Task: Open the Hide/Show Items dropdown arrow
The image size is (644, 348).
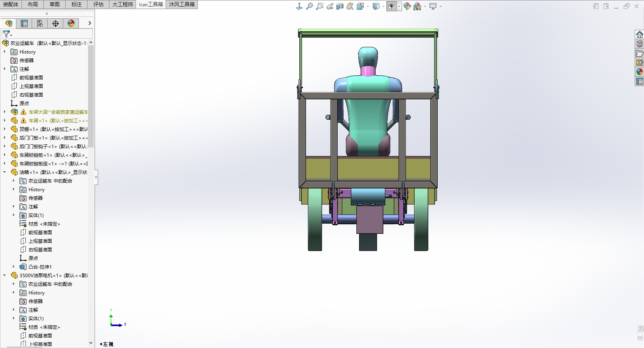Action: pyautogui.click(x=399, y=6)
